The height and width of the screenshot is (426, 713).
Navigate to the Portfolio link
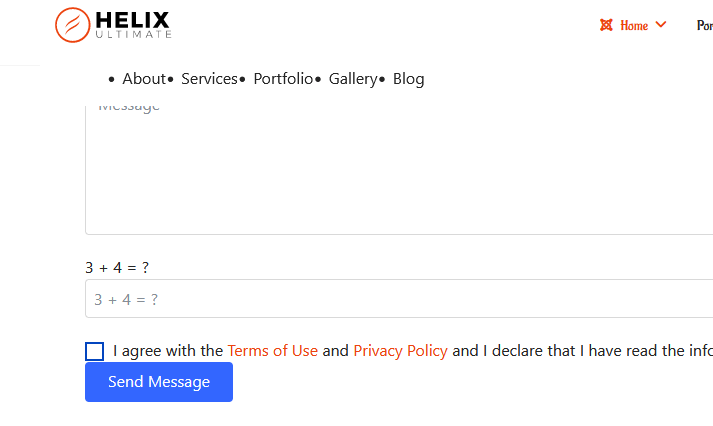283,79
